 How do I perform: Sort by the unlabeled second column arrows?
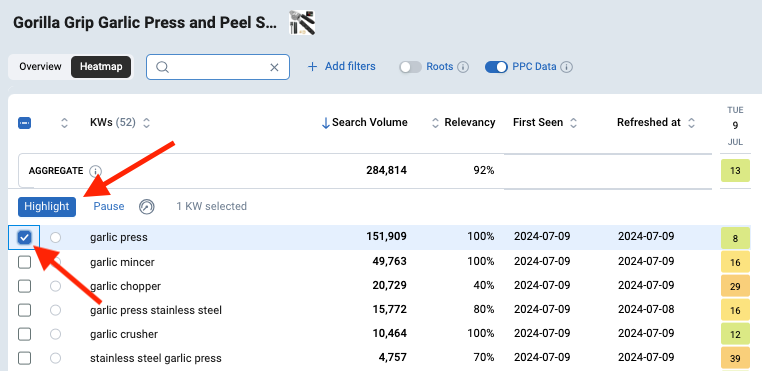(64, 123)
